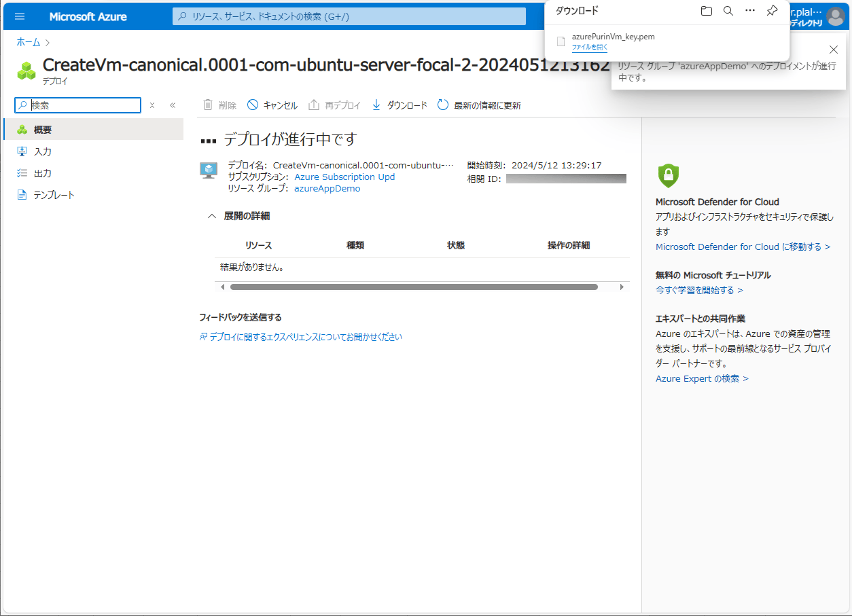Focus the sidebar 検索 field
This screenshot has width=852, height=616.
click(x=78, y=105)
